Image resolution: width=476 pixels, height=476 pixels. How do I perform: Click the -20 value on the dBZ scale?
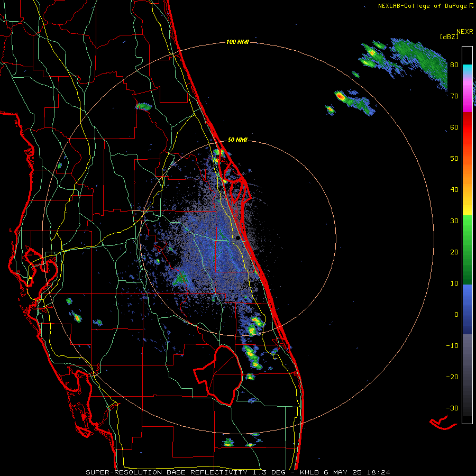[452, 377]
